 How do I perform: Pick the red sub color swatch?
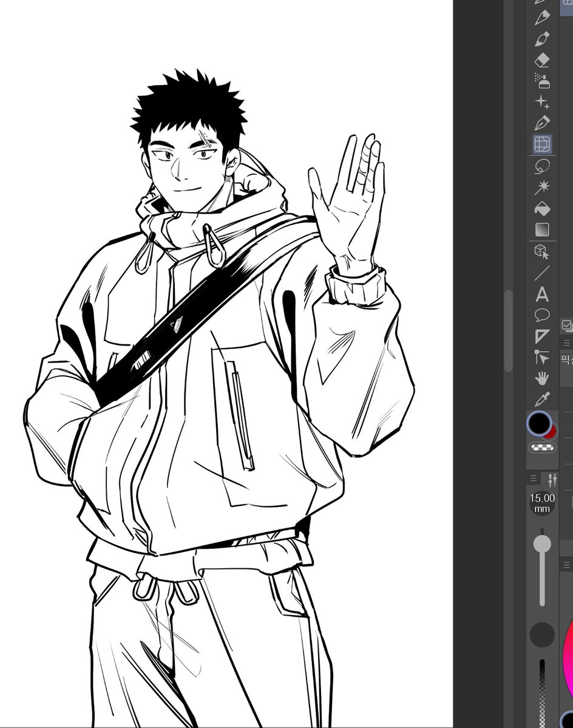[x=551, y=433]
